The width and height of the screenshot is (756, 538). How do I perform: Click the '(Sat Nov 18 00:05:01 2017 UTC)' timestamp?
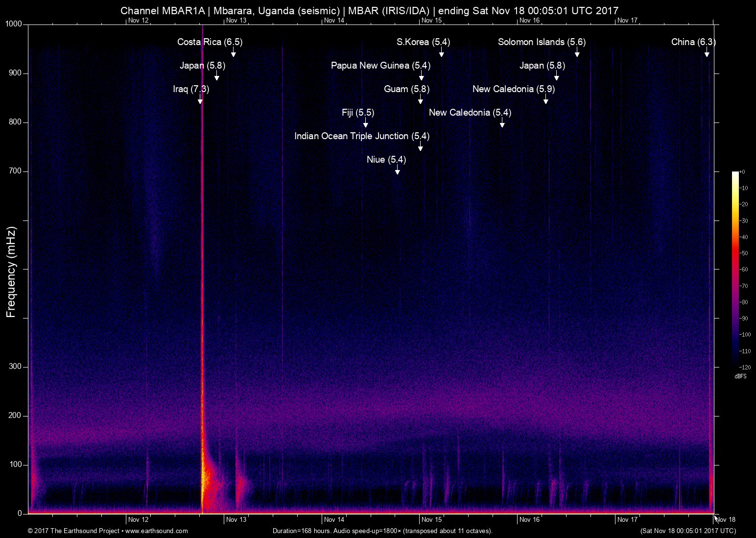688,531
